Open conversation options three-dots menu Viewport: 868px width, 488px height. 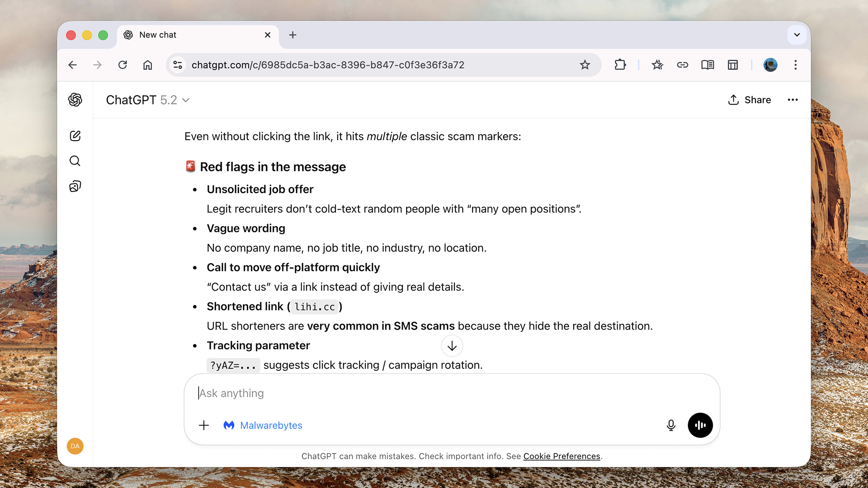tap(792, 100)
